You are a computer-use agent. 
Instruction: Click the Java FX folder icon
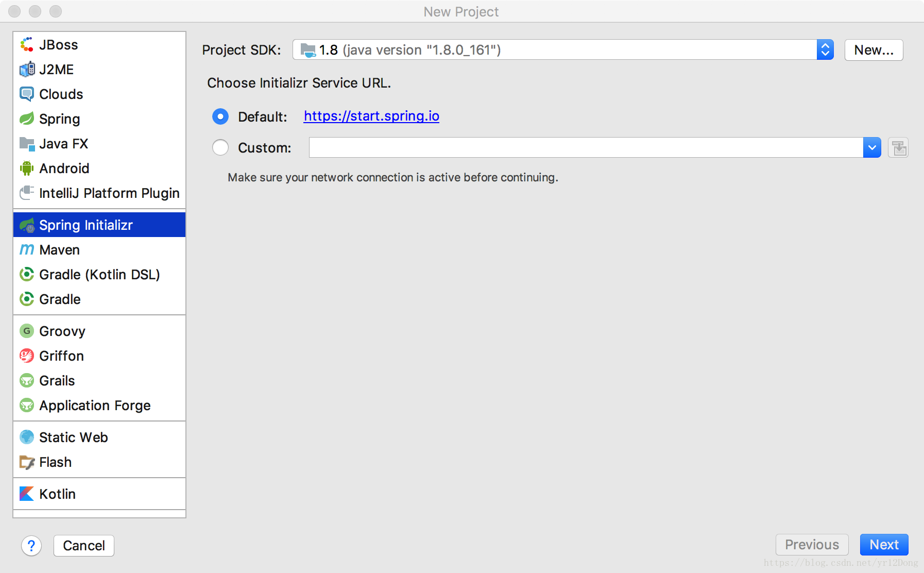point(27,144)
